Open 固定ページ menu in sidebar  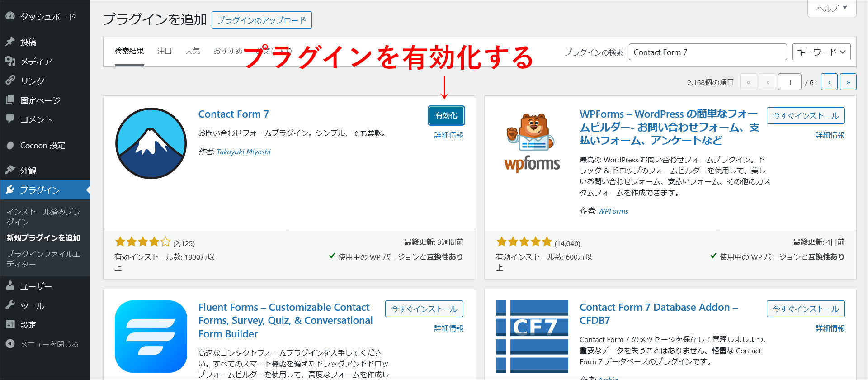coord(45,100)
